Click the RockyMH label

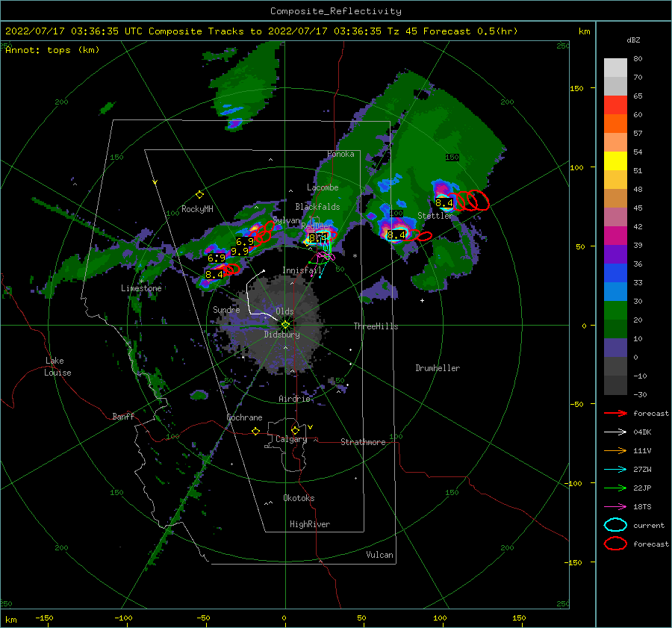tap(197, 209)
